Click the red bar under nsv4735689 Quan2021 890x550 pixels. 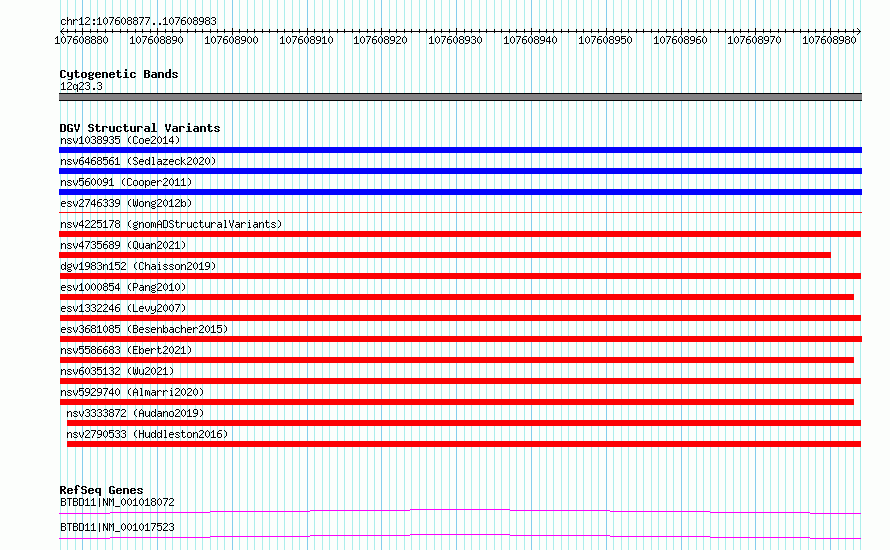click(445, 255)
